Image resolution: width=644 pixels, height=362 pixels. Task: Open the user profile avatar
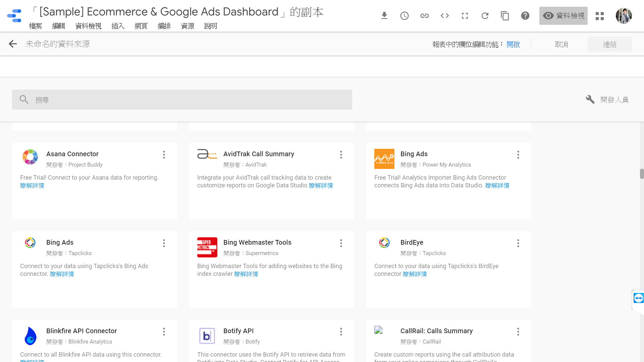[624, 16]
